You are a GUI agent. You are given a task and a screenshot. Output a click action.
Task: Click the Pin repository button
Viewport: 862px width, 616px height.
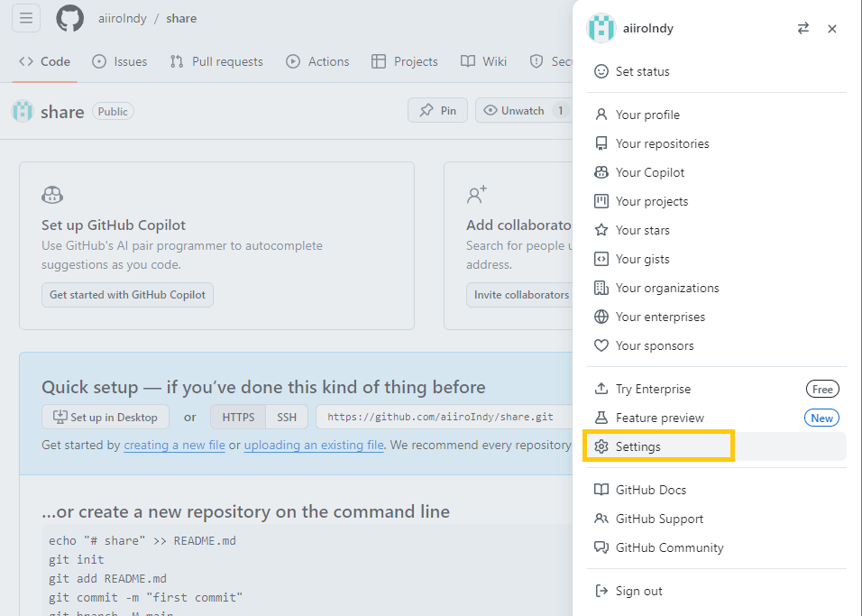click(x=437, y=111)
